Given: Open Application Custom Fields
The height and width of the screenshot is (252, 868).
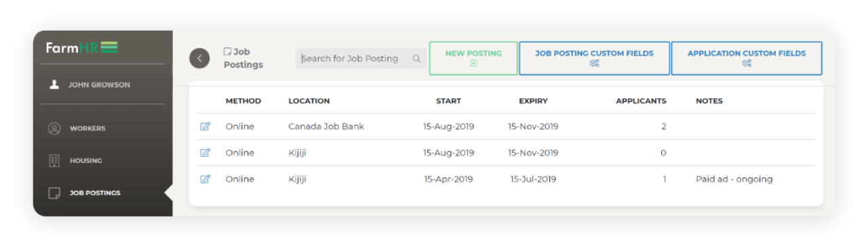Looking at the screenshot, I should click(747, 58).
